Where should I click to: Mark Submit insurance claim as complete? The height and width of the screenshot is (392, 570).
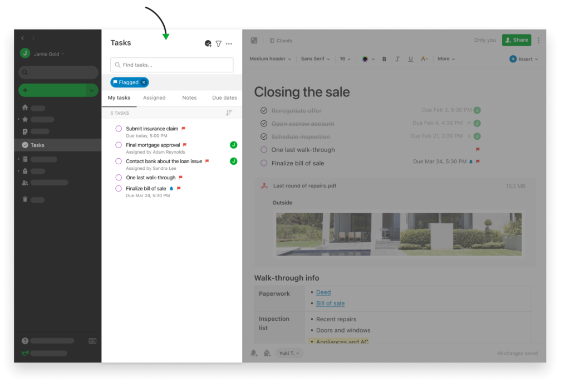(118, 129)
